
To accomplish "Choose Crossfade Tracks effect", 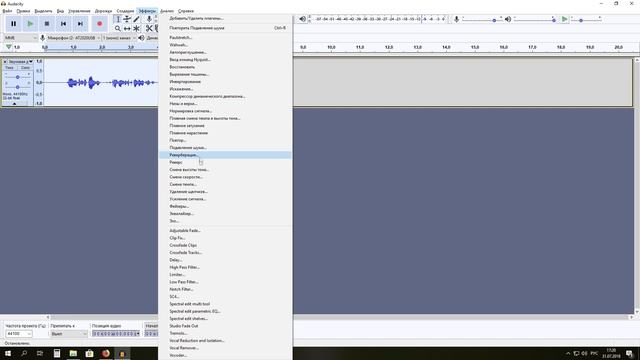I will (x=225, y=253).
